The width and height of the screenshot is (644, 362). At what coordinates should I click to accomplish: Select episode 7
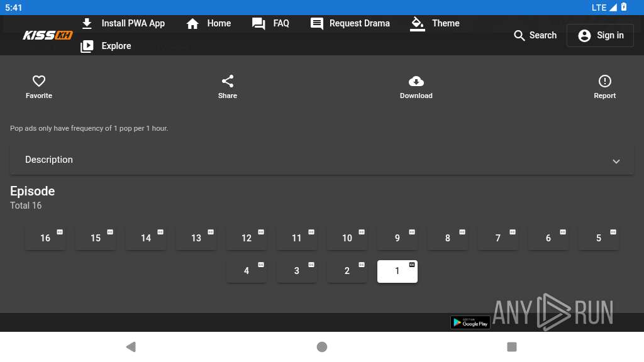point(498,238)
